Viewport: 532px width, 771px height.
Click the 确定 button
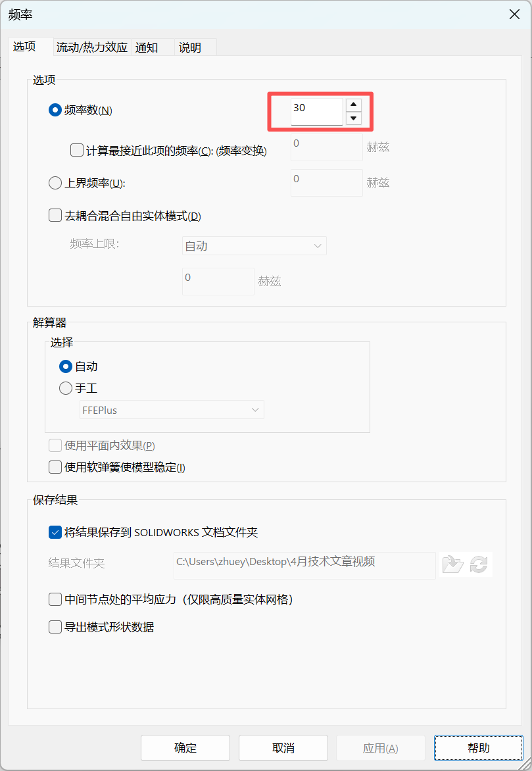[185, 748]
